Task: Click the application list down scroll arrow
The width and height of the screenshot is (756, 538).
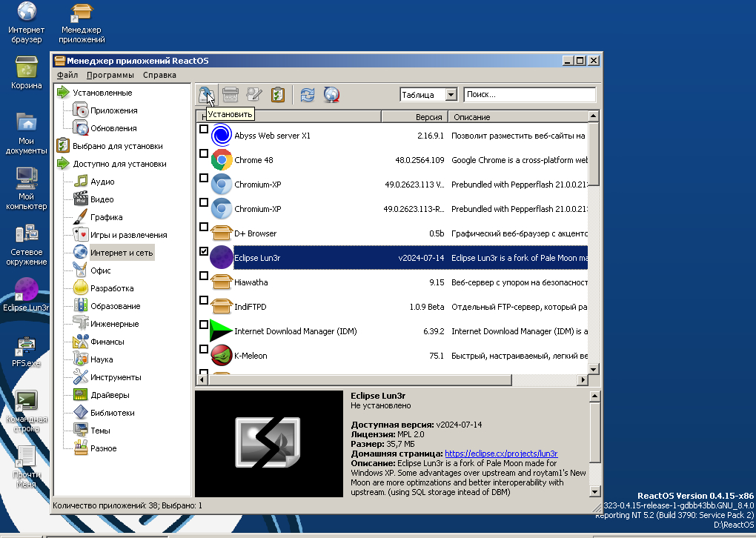Action: [x=594, y=369]
